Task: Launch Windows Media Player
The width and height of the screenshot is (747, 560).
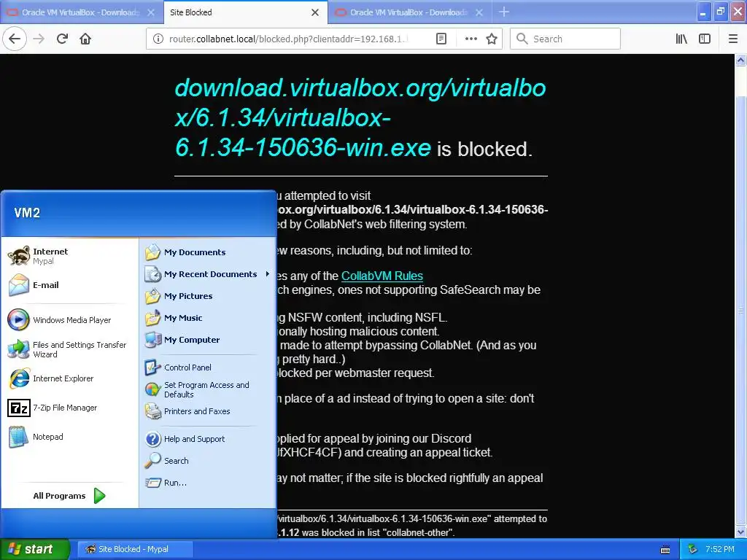Action: (69, 320)
